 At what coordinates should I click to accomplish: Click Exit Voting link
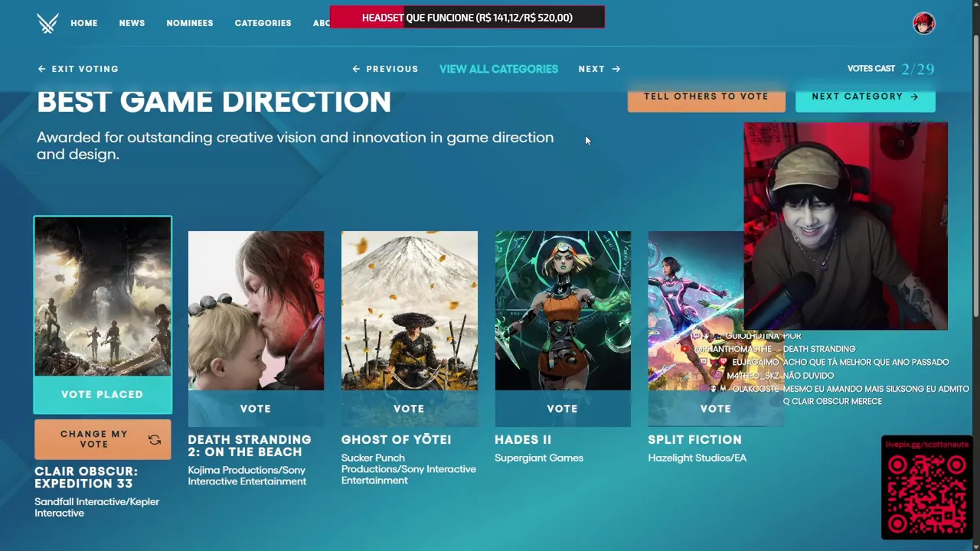(x=78, y=69)
